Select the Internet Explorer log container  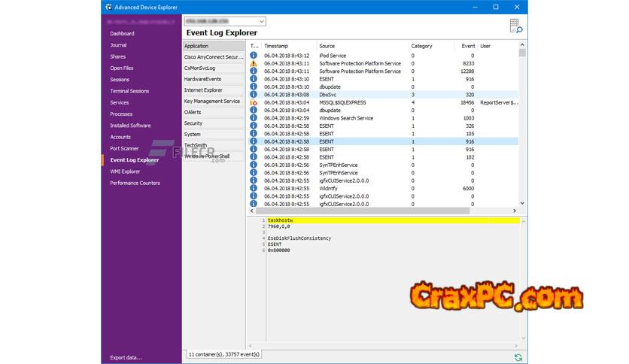pyautogui.click(x=203, y=90)
